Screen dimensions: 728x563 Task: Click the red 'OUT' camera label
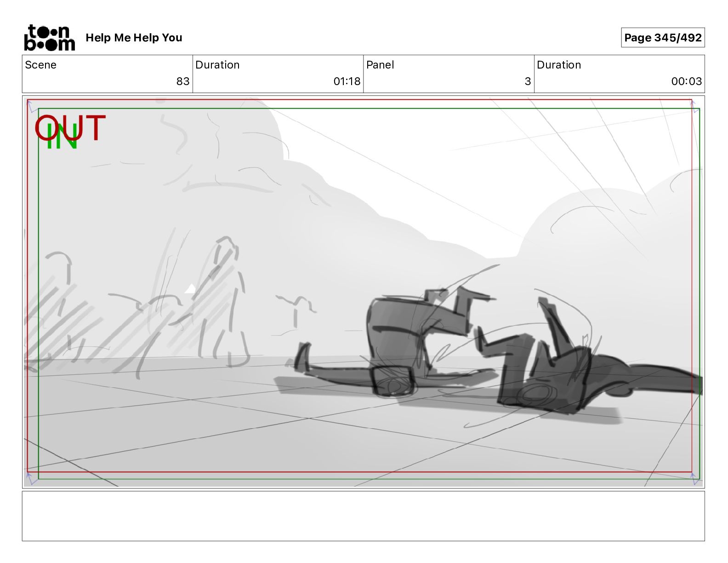[x=70, y=128]
